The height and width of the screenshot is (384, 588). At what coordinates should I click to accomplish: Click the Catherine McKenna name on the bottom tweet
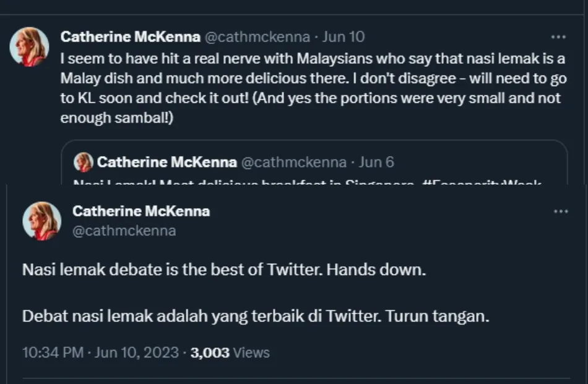[141, 211]
